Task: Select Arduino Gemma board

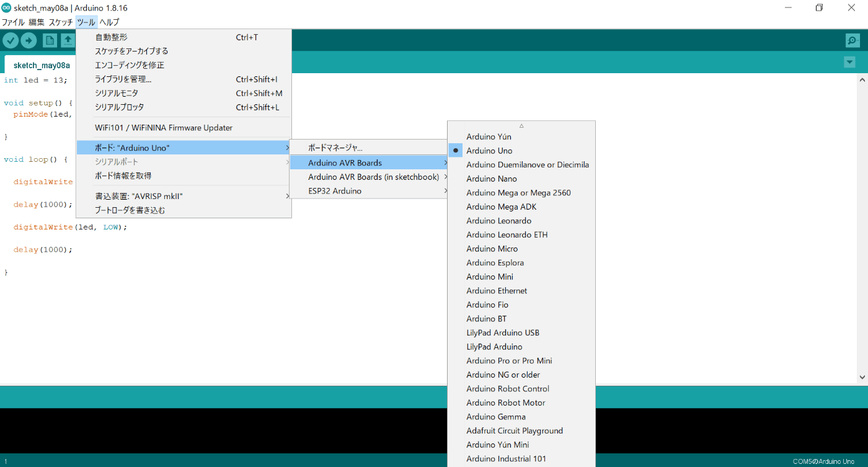Action: coord(521,417)
